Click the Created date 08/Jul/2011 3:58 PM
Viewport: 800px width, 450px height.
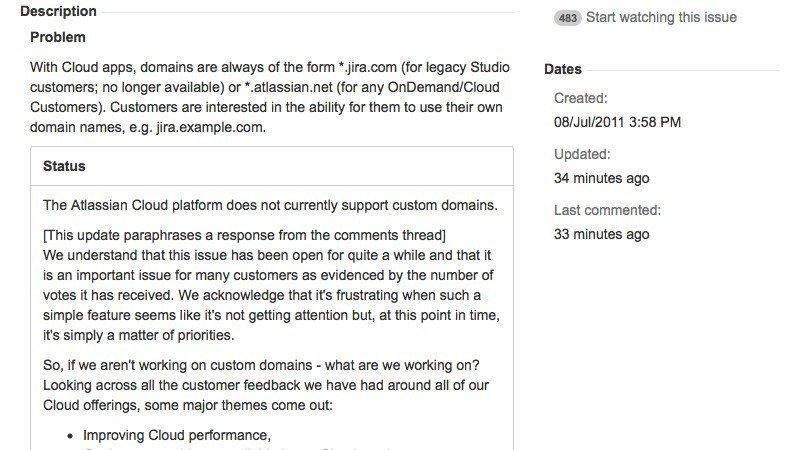pos(617,122)
